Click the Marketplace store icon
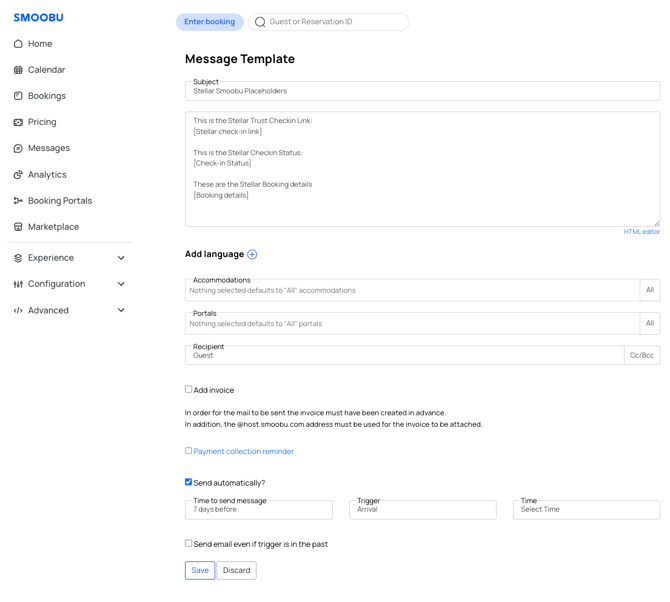Viewport: 670px width, 602px height. [x=18, y=227]
